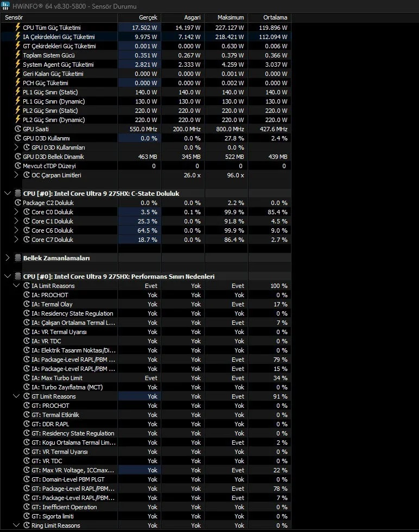Viewport: 419px width, 532px height.
Task: Click lightning icon of PL2 Güç Sınırı (Static)
Action: click(18, 110)
